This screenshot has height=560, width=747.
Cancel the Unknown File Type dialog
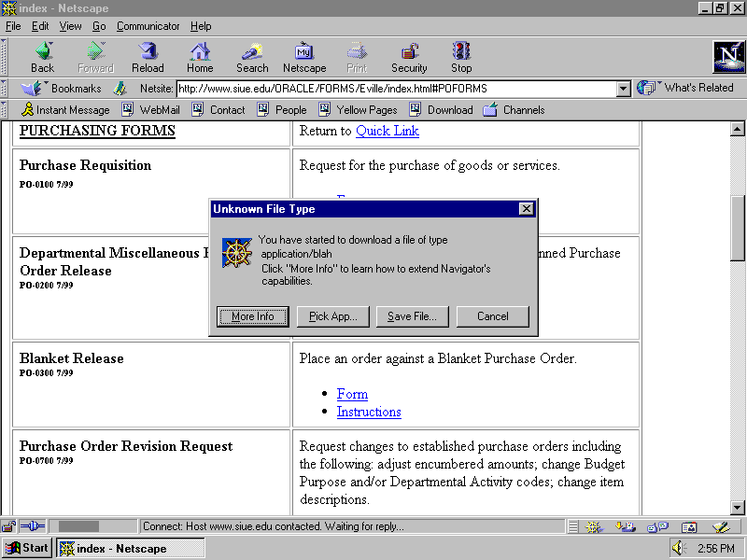click(x=493, y=316)
